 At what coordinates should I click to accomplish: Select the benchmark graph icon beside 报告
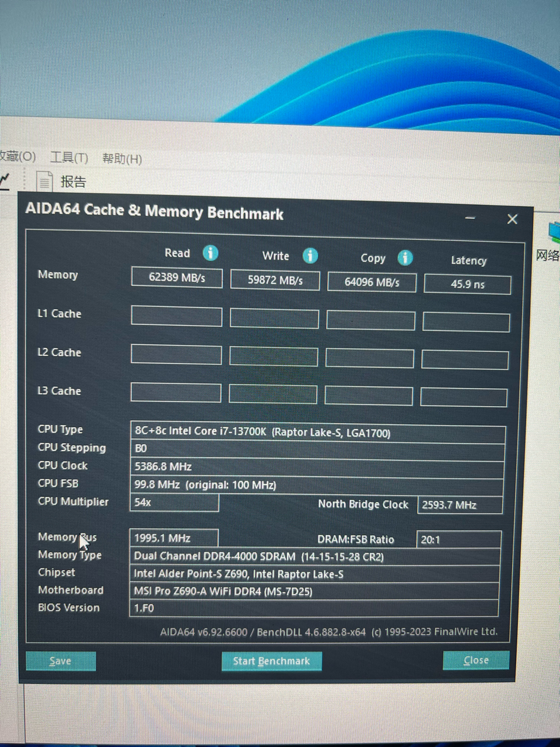click(x=5, y=181)
